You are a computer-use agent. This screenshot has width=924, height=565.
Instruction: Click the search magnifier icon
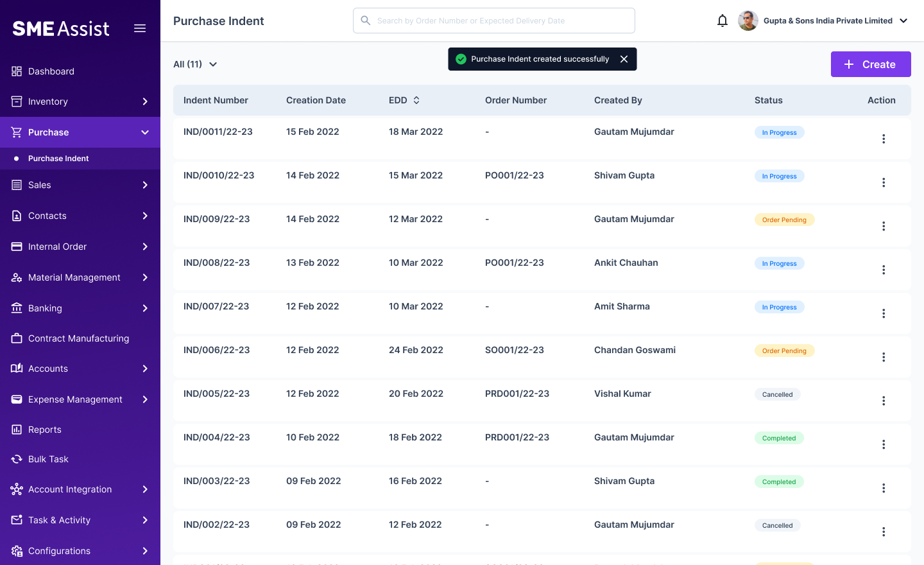coord(366,21)
